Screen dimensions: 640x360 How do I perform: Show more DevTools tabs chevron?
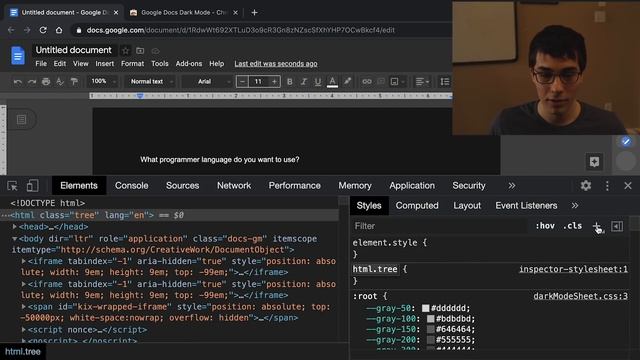pos(511,186)
